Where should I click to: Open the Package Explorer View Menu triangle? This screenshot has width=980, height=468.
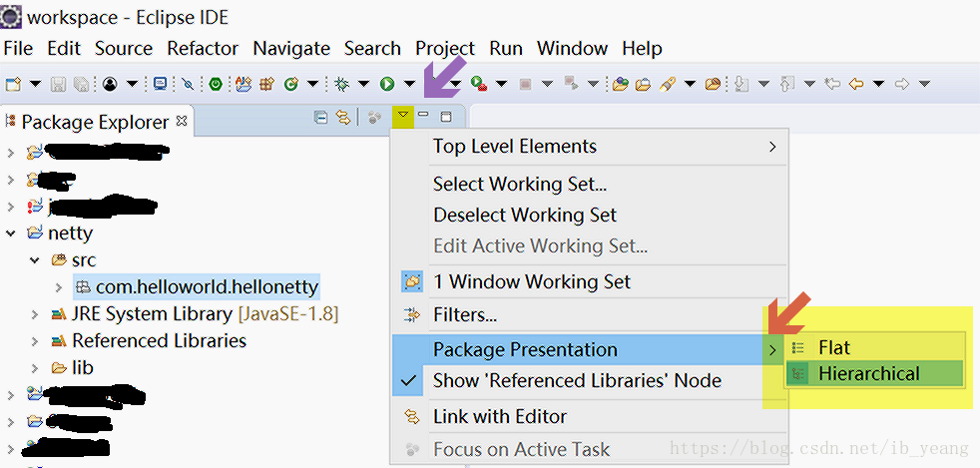point(403,115)
